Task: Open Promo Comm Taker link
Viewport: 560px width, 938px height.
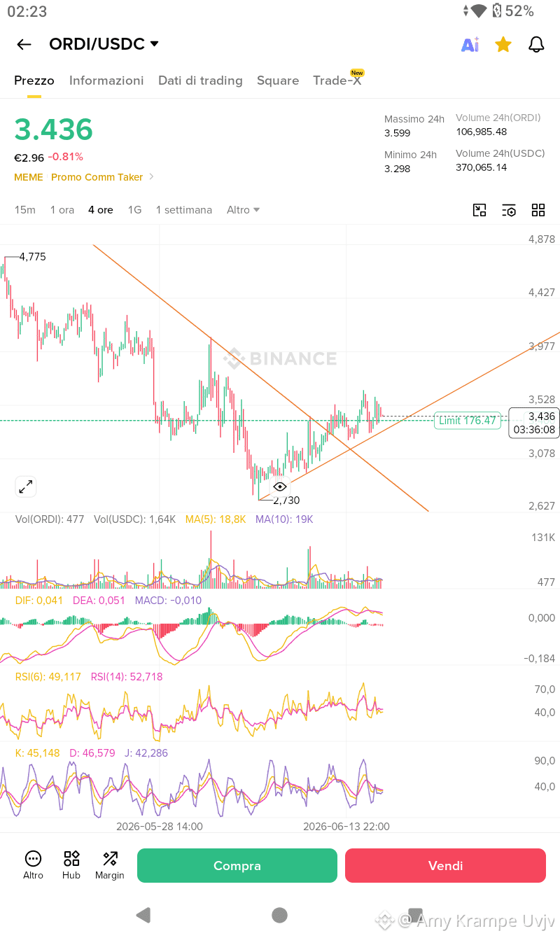Action: coord(97,177)
